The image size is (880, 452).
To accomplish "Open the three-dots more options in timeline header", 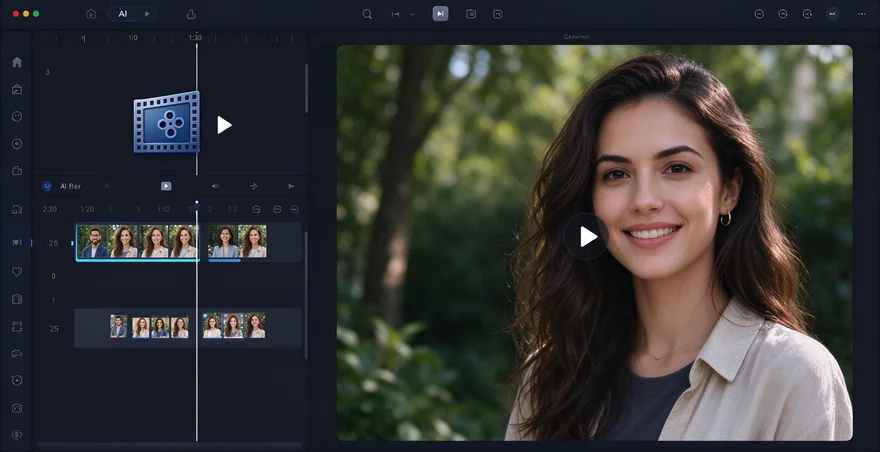I will 295,209.
